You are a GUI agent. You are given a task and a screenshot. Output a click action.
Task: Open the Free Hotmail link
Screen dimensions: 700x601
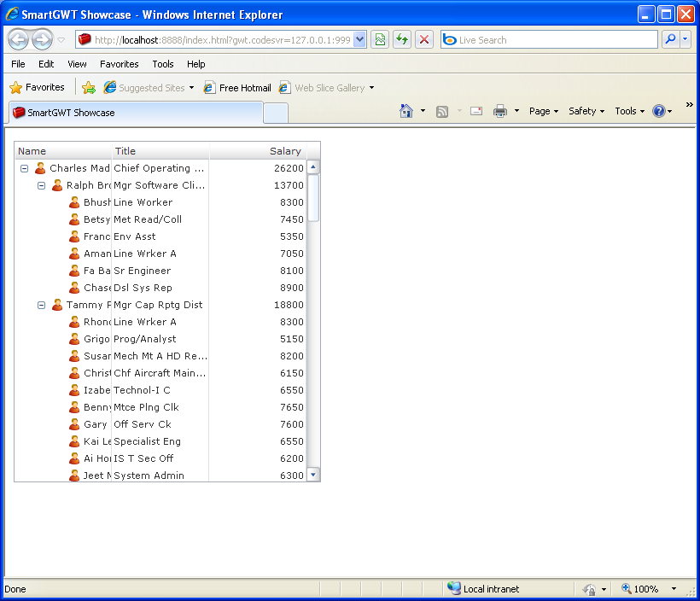pyautogui.click(x=237, y=88)
